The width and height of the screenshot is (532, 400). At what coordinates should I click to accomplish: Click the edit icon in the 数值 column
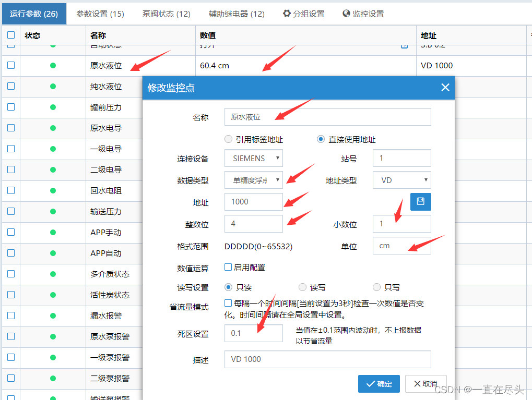(404, 46)
